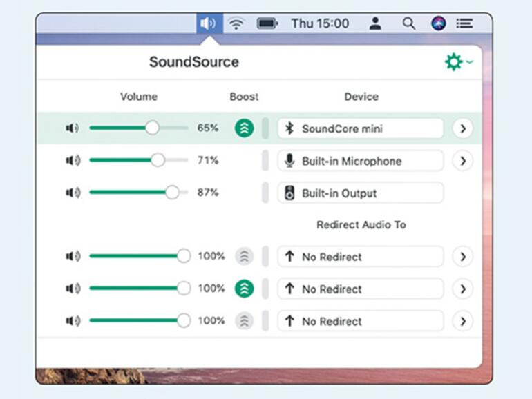This screenshot has height=399, width=532.
Task: Click the Thu 15:00 clock in menu bar
Action: click(320, 23)
